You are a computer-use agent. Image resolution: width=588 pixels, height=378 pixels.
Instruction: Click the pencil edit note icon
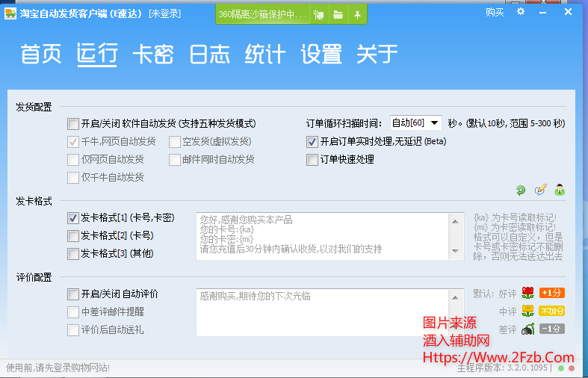coord(540,190)
